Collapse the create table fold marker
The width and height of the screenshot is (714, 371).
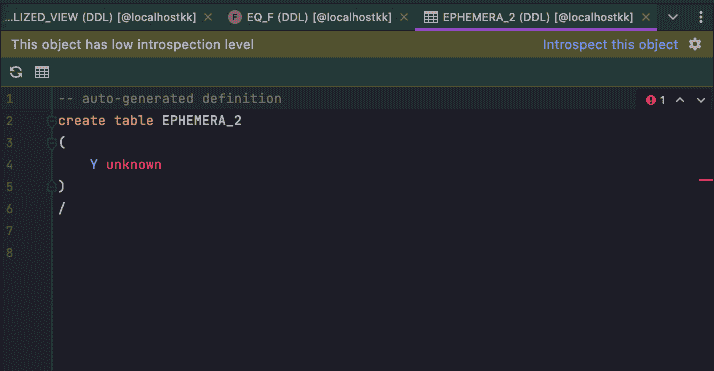tap(52, 121)
